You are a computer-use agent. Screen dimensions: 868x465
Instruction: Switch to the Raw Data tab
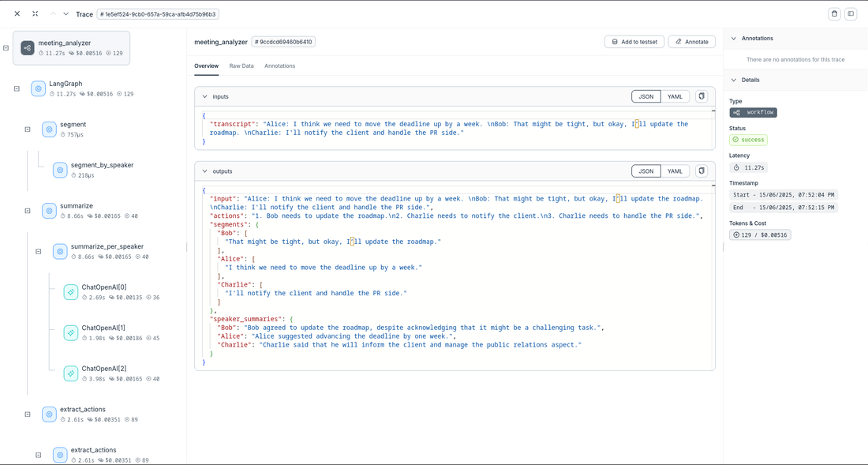243,66
